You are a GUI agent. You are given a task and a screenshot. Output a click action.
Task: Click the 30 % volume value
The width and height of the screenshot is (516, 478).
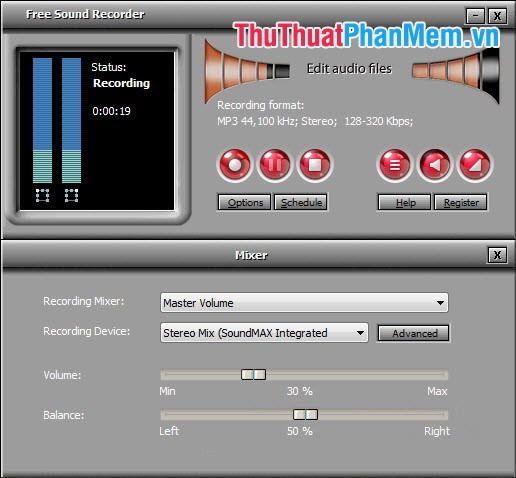click(300, 391)
